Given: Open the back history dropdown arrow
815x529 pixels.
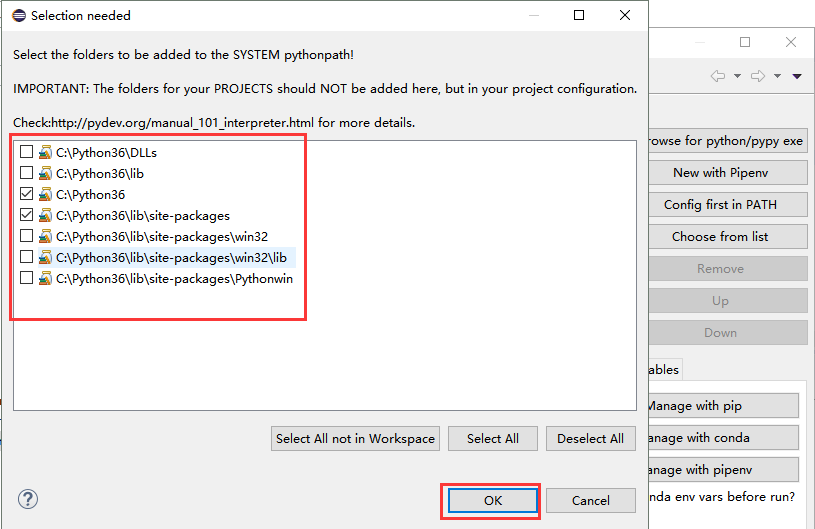Looking at the screenshot, I should tap(737, 76).
